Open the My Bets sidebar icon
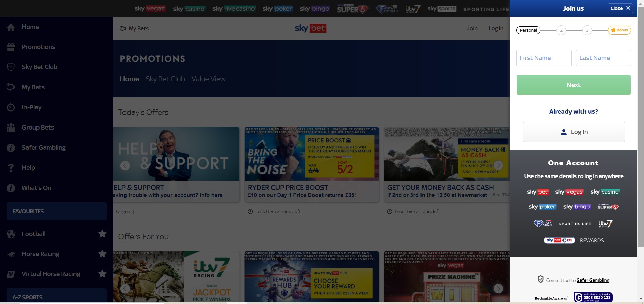Screen dimensions: 644x304 click(11, 87)
